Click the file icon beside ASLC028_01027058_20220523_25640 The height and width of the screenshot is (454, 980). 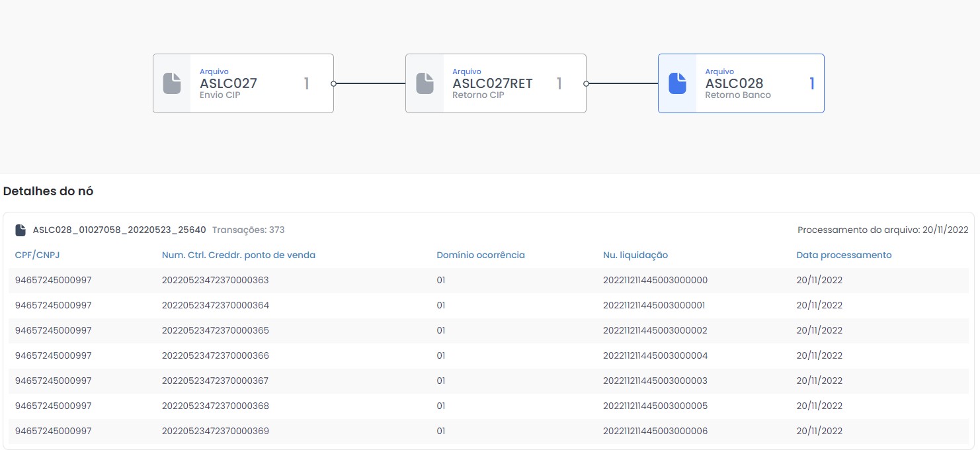point(20,230)
